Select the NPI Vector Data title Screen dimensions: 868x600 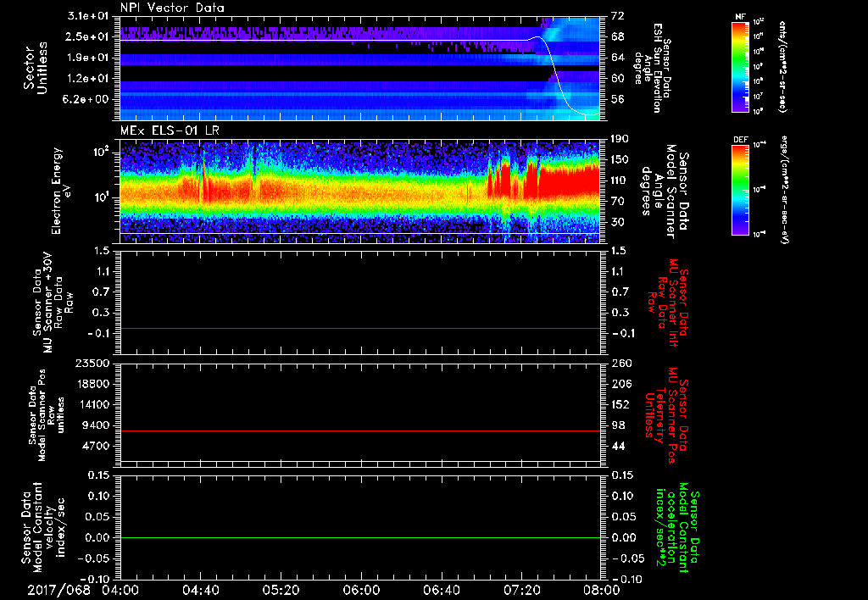point(172,8)
